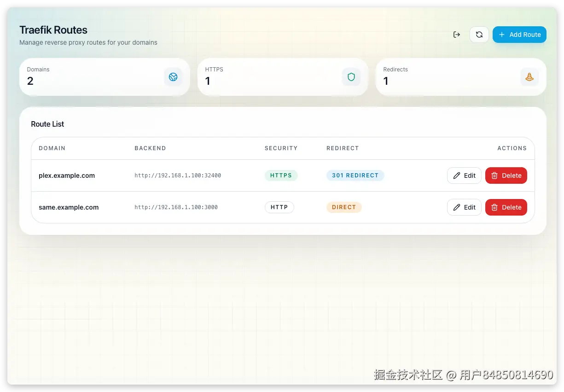Click the globe icon on the Domains card
The width and height of the screenshot is (564, 392).
[x=173, y=77]
